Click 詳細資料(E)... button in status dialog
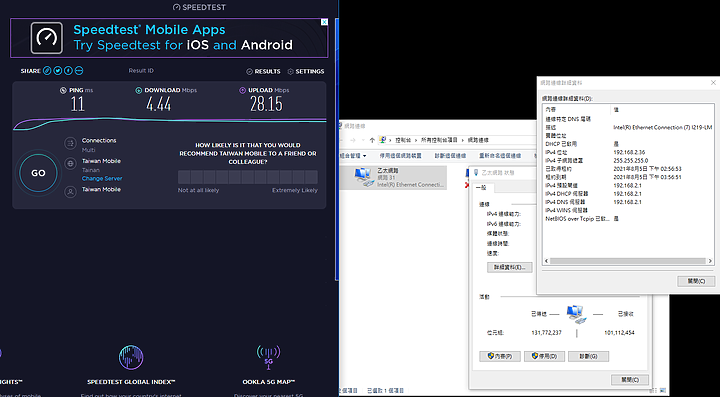This screenshot has width=720, height=397. tap(510, 267)
